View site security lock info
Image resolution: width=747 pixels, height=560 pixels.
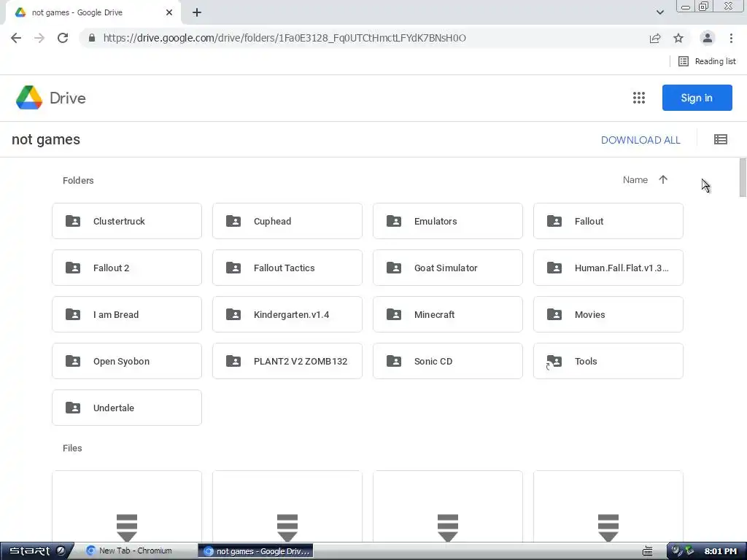click(92, 38)
